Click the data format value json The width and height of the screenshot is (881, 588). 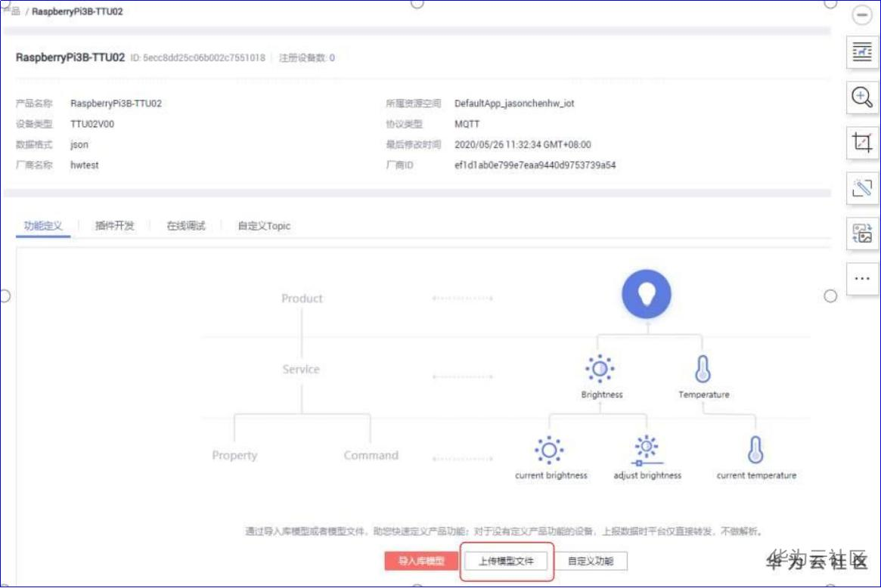click(79, 145)
